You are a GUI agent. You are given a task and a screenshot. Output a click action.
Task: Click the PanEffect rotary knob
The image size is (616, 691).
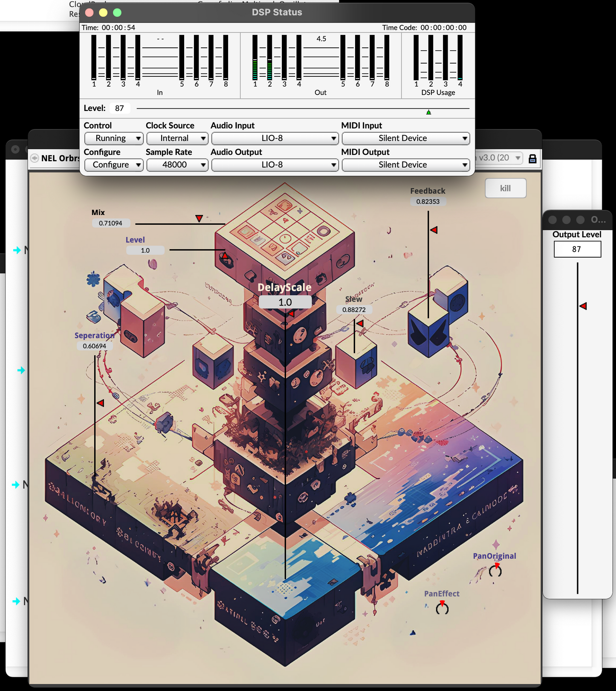pyautogui.click(x=442, y=608)
